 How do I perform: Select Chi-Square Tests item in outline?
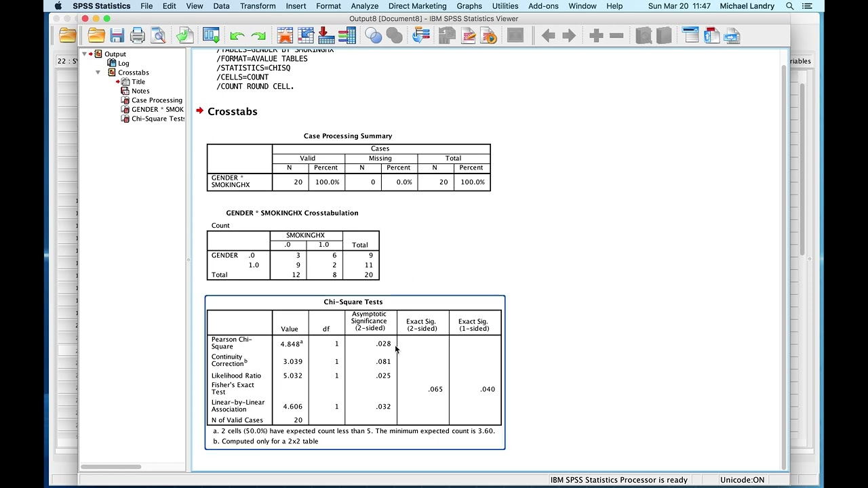point(158,119)
